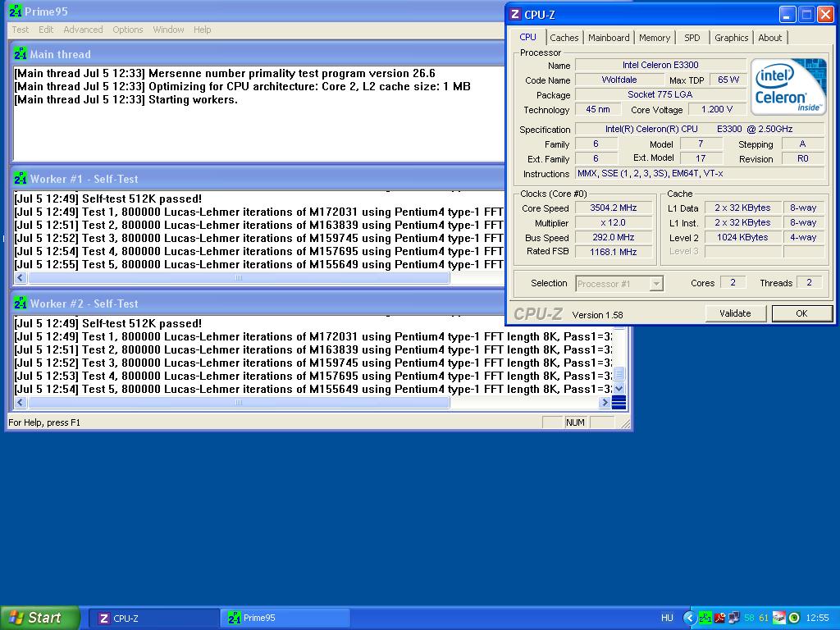Click the Worker #1 horizontal scrollbar thumb
The image size is (840, 630).
coord(239,277)
